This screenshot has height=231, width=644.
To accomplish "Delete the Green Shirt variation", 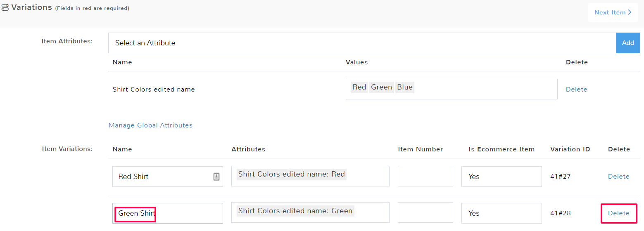I will tap(618, 213).
